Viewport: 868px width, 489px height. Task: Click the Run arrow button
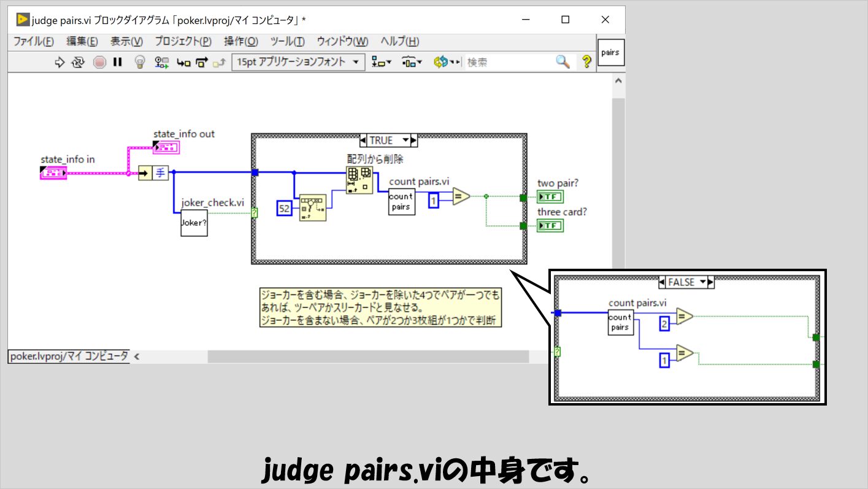coord(60,62)
